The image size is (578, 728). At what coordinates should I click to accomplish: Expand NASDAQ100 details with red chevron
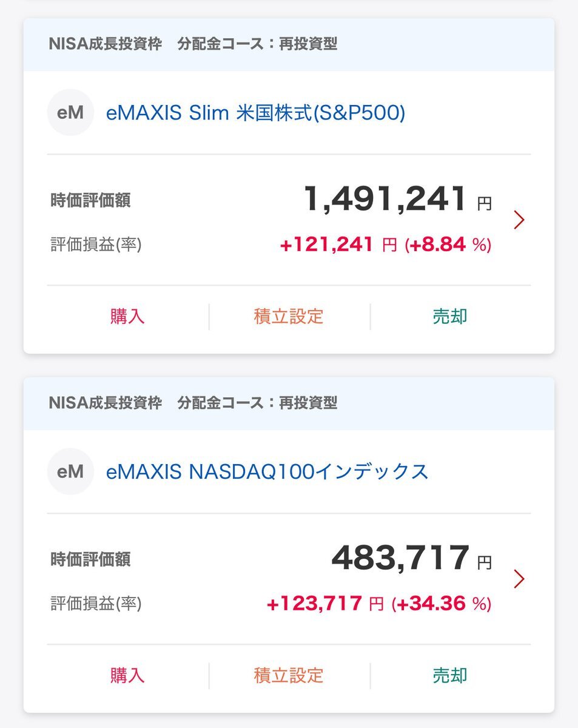tap(519, 579)
